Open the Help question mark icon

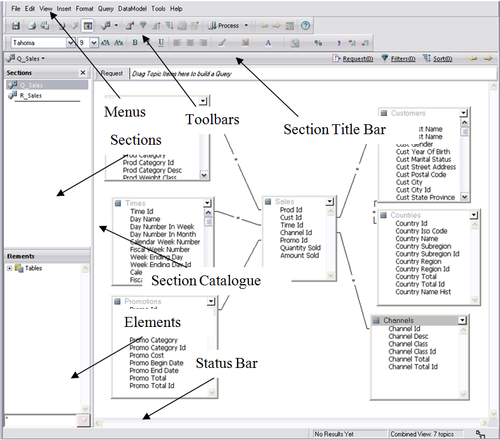point(305,26)
